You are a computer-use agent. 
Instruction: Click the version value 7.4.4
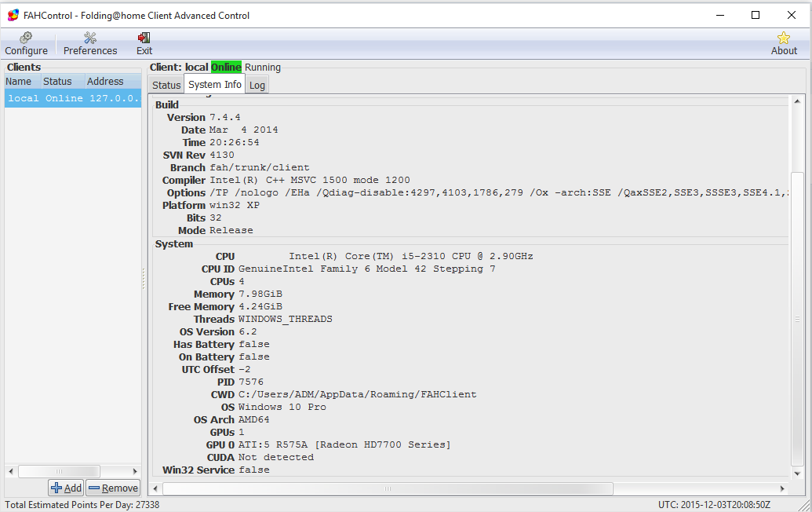[x=224, y=117]
